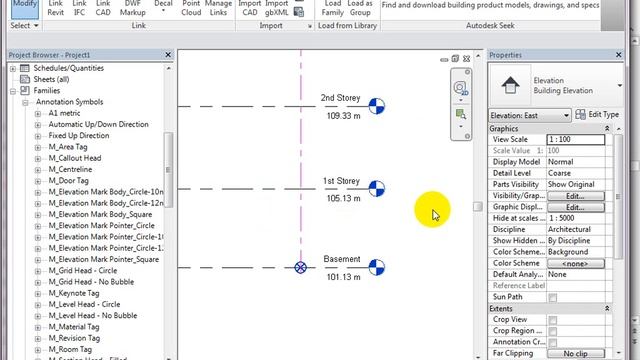Select M_Elevation Mark Body_Square item
The width and height of the screenshot is (640, 360).
pos(100,214)
